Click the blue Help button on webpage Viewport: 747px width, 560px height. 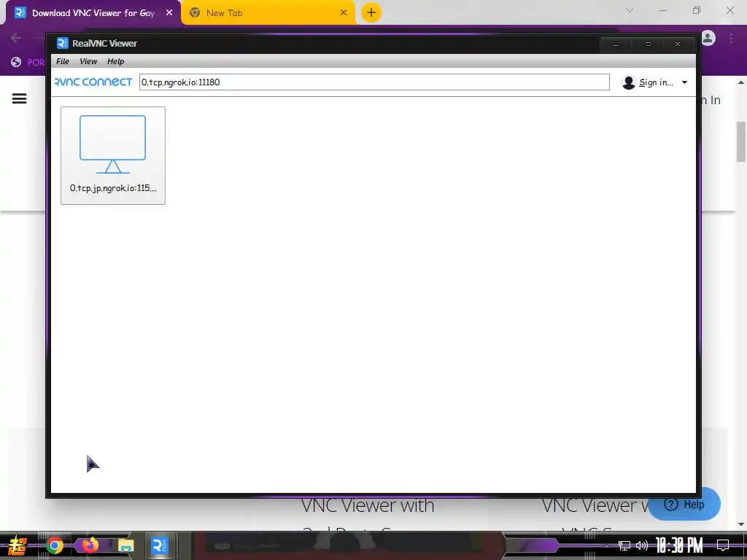coord(684,504)
